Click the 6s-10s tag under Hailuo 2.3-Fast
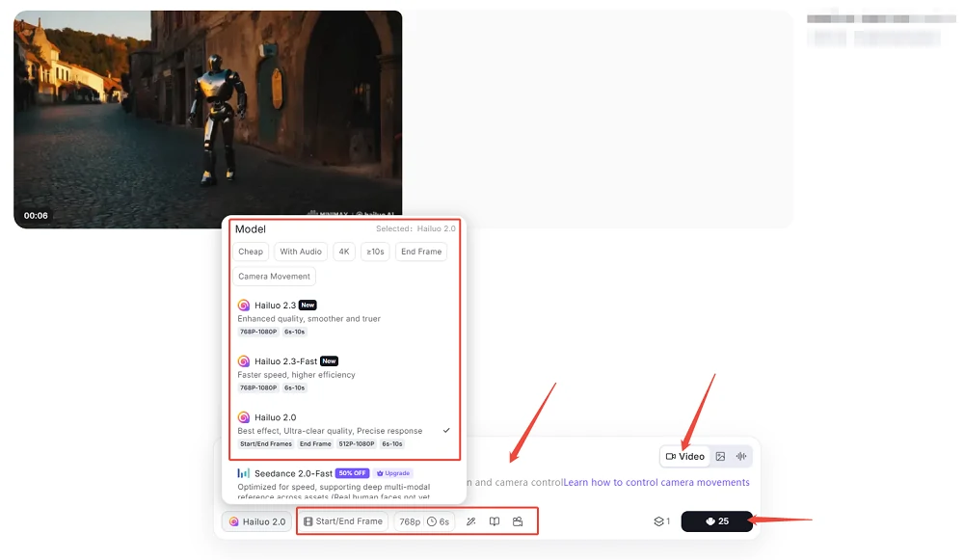 294,387
